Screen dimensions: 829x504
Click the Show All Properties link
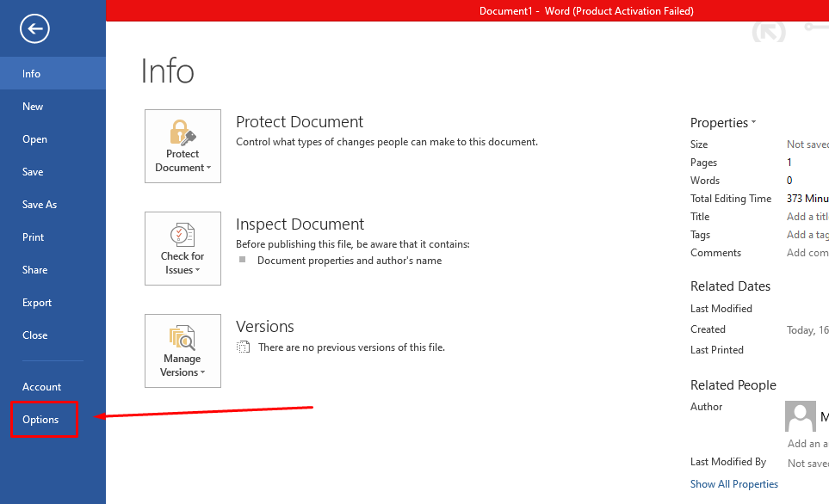click(x=733, y=484)
